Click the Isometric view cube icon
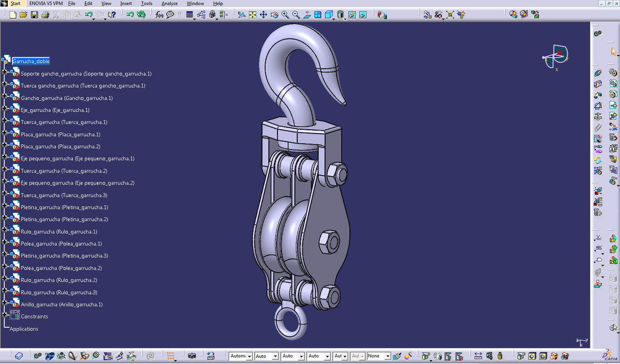 pos(328,15)
